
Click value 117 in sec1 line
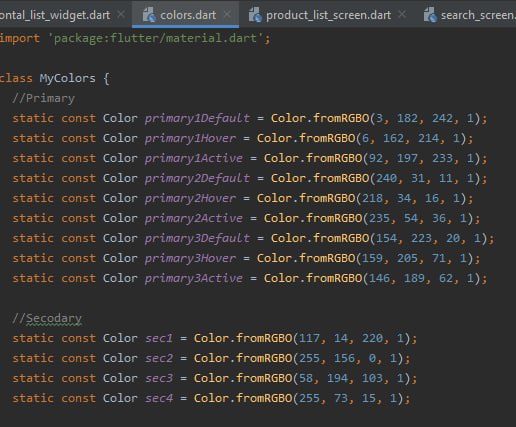(309, 338)
